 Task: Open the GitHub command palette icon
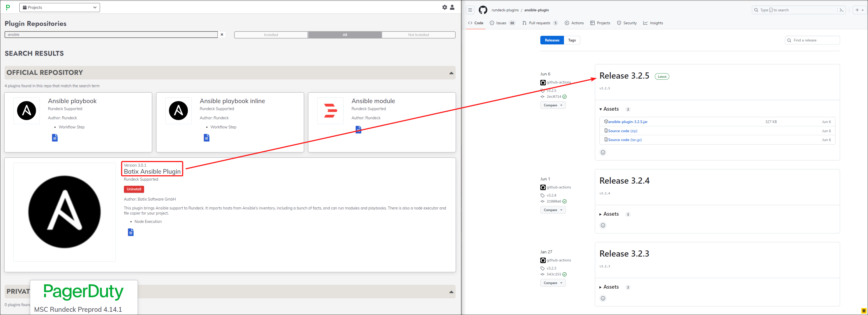click(841, 10)
